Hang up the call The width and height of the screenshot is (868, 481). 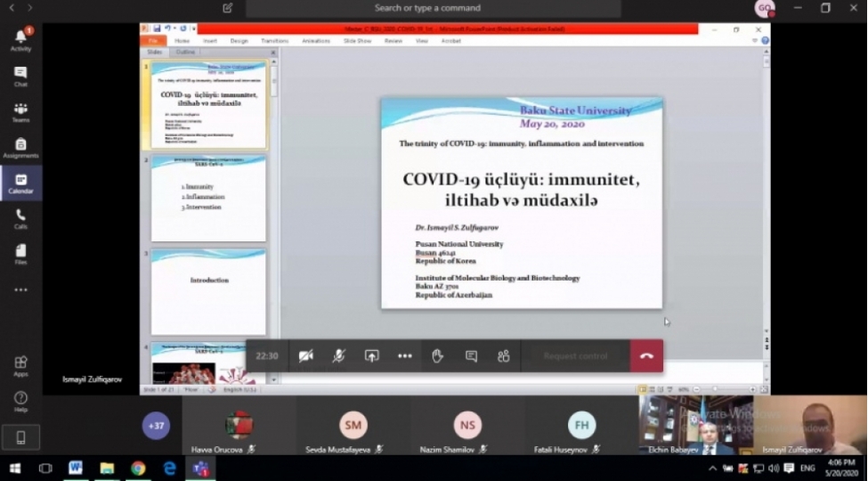[646, 355]
